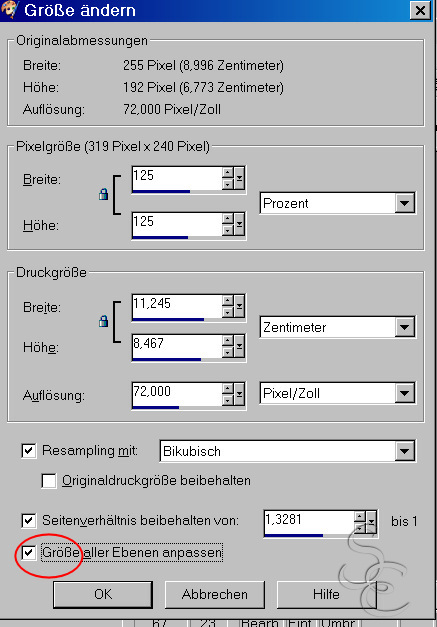The height and width of the screenshot is (627, 437).
Task: Open Hilfe for the dialog
Action: tap(326, 594)
